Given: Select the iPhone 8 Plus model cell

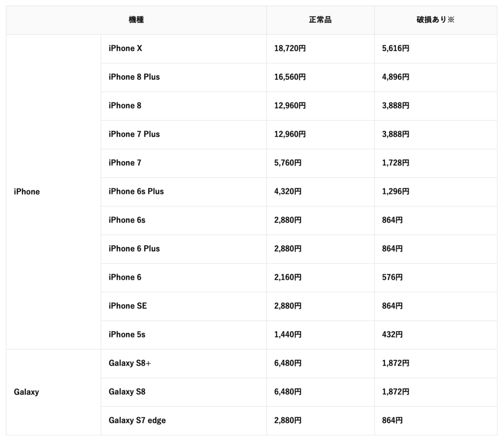Looking at the screenshot, I should tap(184, 77).
